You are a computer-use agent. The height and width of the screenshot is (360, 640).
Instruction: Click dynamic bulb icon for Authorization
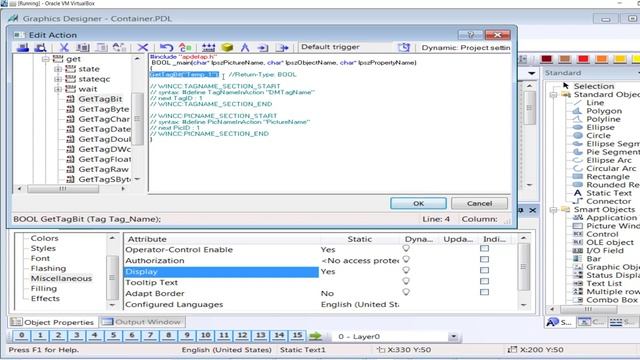click(406, 259)
